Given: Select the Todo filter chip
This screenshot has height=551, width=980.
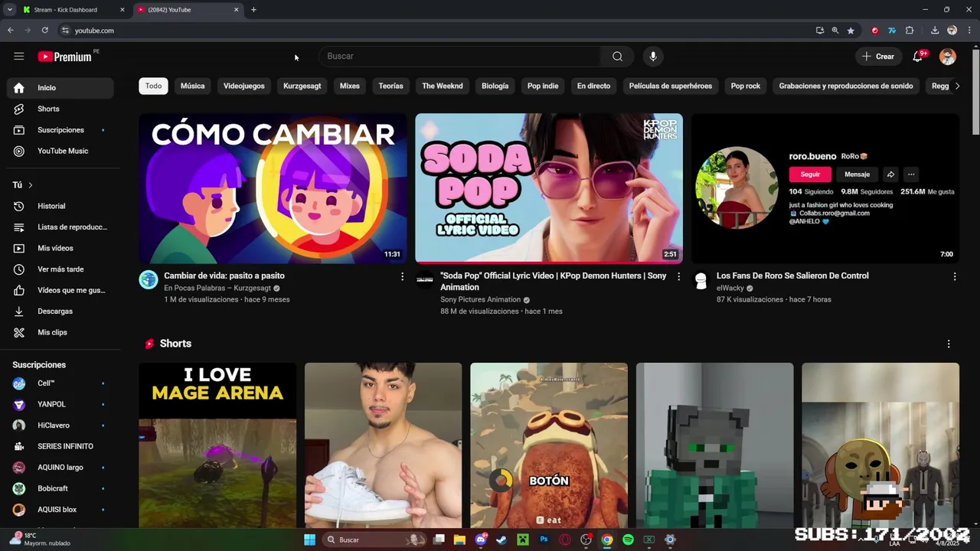Looking at the screenshot, I should coord(154,86).
